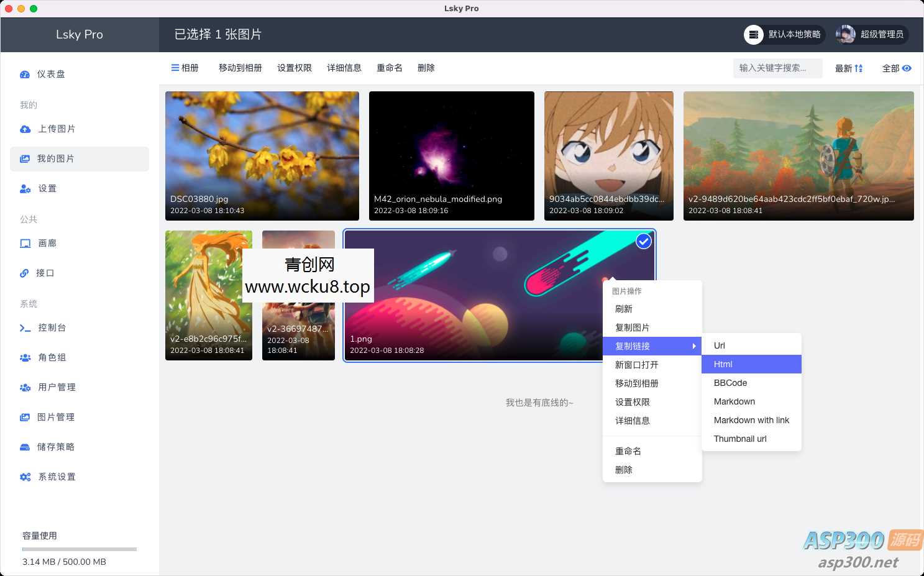Click the 接口 API link icon
Viewport: 924px width, 576px height.
pos(25,273)
